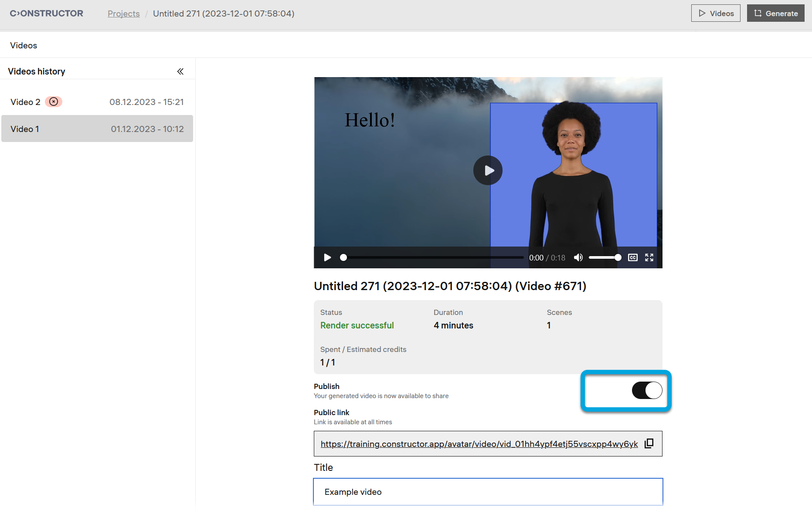Click the video progress seek bar
This screenshot has height=514, width=812.
[x=433, y=257]
